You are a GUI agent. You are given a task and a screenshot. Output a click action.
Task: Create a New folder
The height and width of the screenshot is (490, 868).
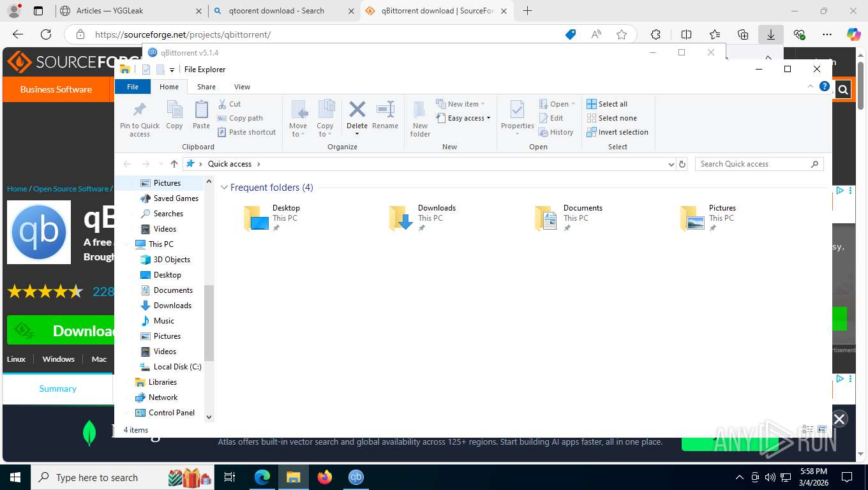[420, 119]
